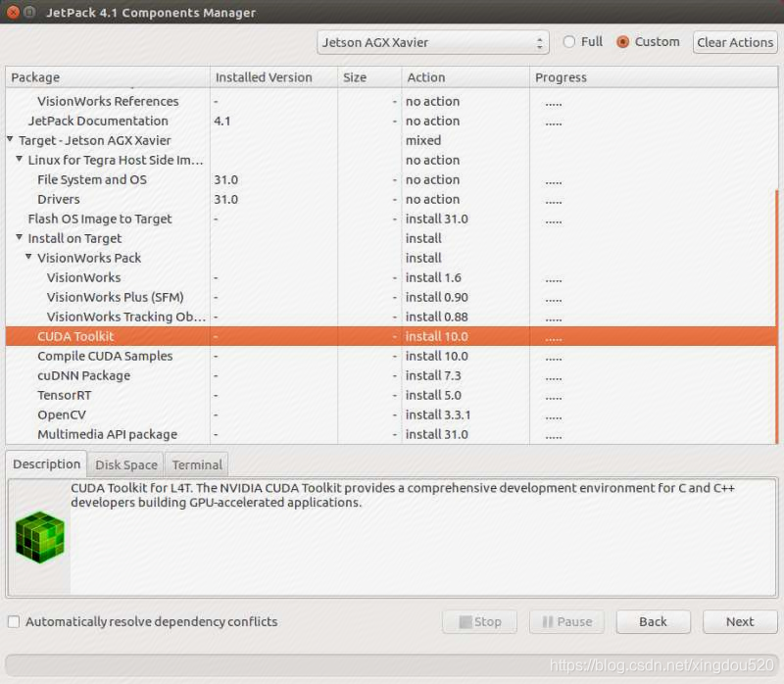Click the 'install 10.0' action for CUDA Toolkit
The image size is (784, 684).
[436, 336]
